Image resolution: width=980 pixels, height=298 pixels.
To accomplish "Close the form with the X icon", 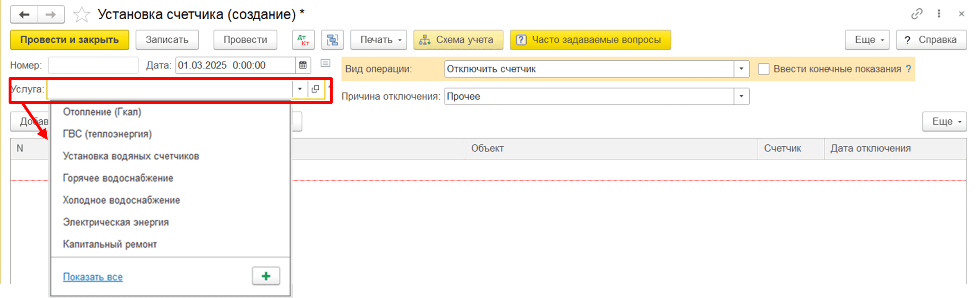I will click(x=962, y=14).
